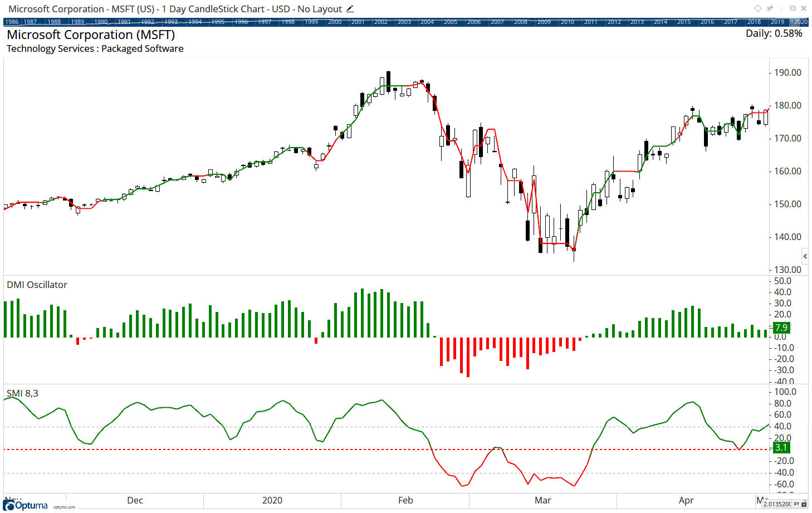Click the 'Microsoft Corporation (MSFT)' heading

(91, 35)
